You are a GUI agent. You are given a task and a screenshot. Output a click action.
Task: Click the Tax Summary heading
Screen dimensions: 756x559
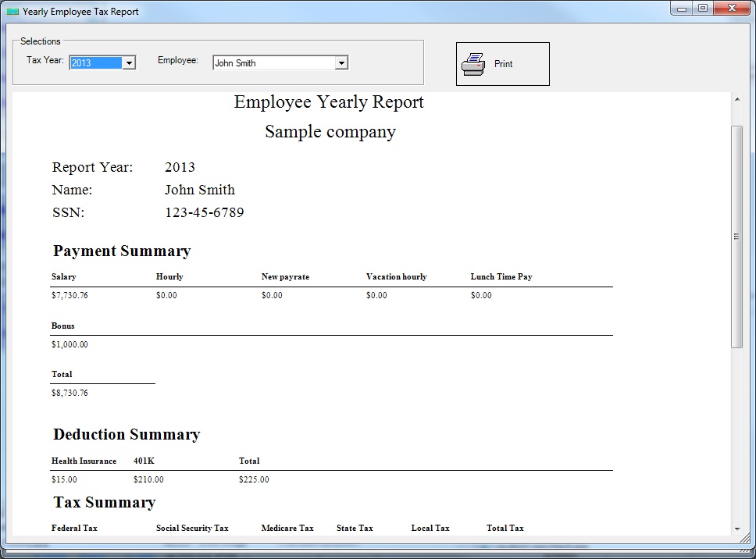[105, 502]
